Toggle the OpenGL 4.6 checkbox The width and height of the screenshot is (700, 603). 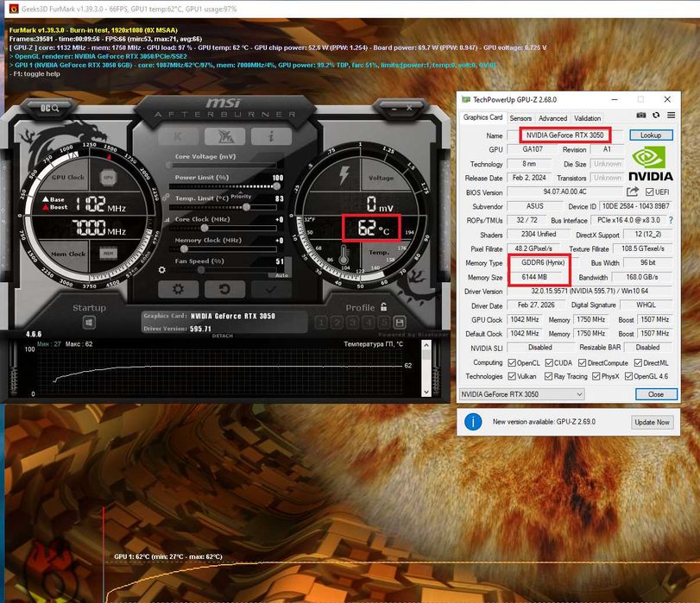point(628,376)
